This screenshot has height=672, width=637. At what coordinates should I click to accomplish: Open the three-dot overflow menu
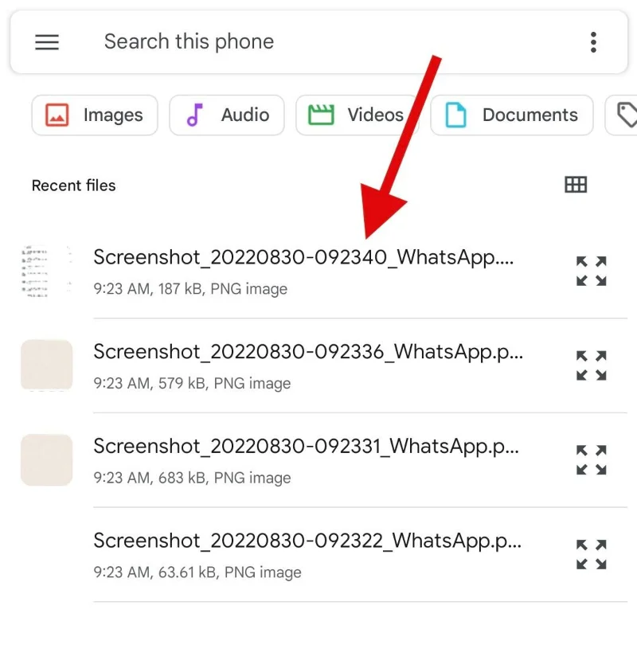click(x=594, y=42)
